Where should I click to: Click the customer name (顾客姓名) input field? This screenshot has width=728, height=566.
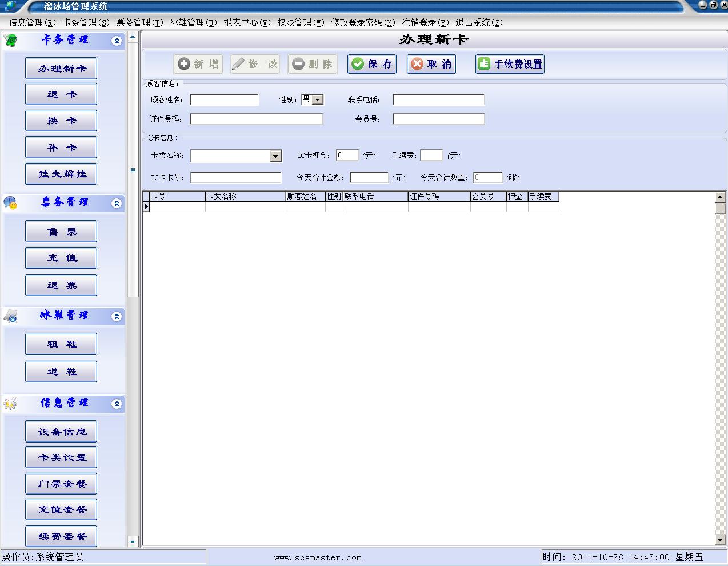(224, 100)
